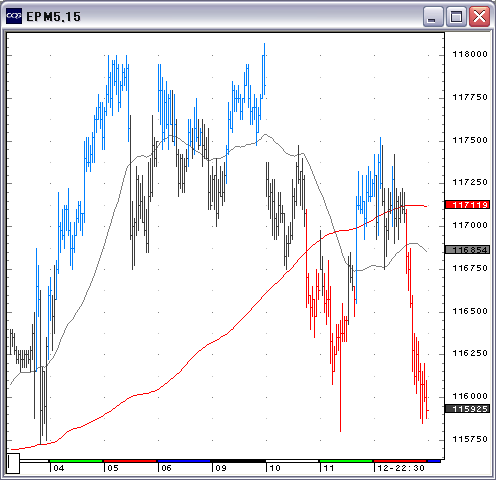Click the 116750 price axis label
This screenshot has height=480, width=496.
470,268
